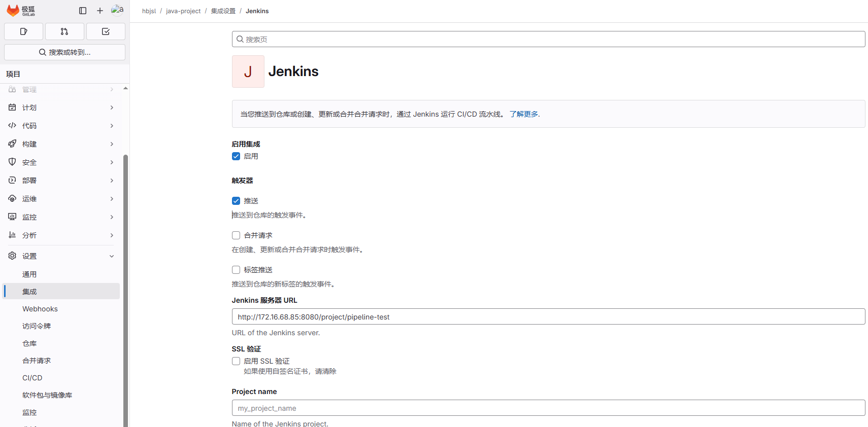Screen dimensions: 868x427
Task: Click the 分析 chart icon
Action: click(12, 235)
